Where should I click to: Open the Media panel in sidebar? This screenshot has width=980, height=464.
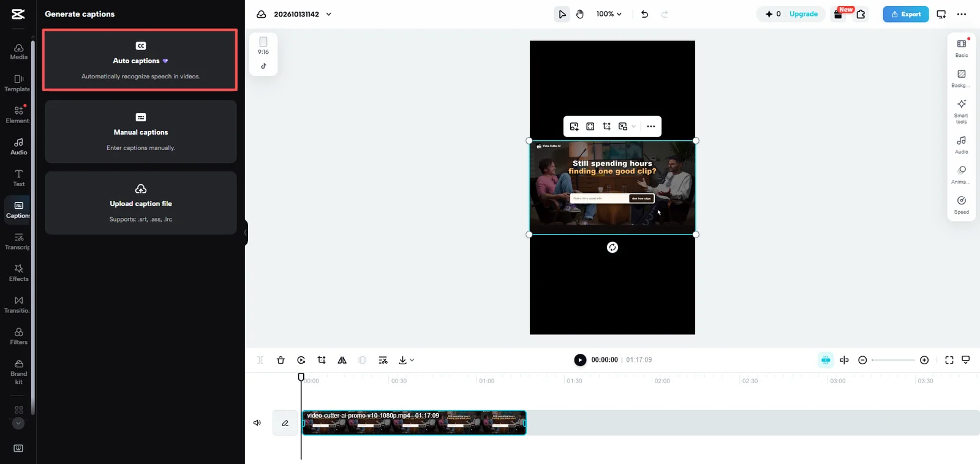click(18, 51)
